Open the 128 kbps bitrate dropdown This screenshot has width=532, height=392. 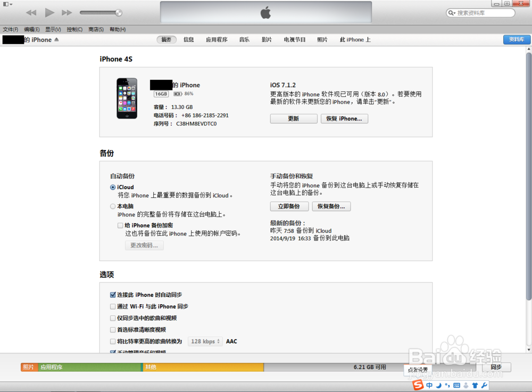click(205, 341)
